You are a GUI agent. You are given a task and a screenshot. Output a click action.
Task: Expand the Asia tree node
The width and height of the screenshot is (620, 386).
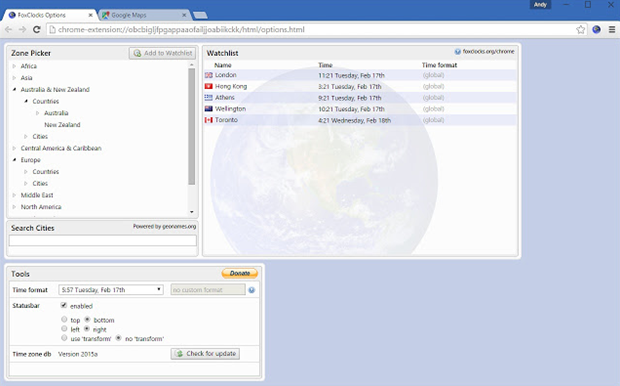[x=14, y=78]
